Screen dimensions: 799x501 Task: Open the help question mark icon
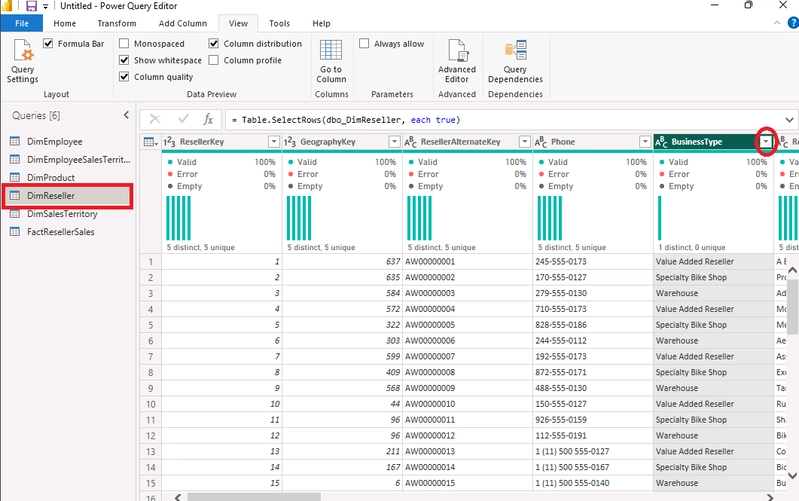click(x=793, y=23)
